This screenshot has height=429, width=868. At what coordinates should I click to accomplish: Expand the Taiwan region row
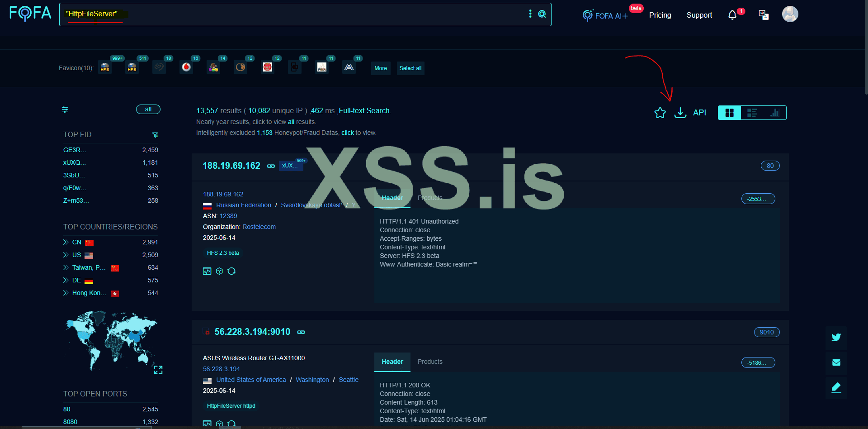[x=66, y=267]
